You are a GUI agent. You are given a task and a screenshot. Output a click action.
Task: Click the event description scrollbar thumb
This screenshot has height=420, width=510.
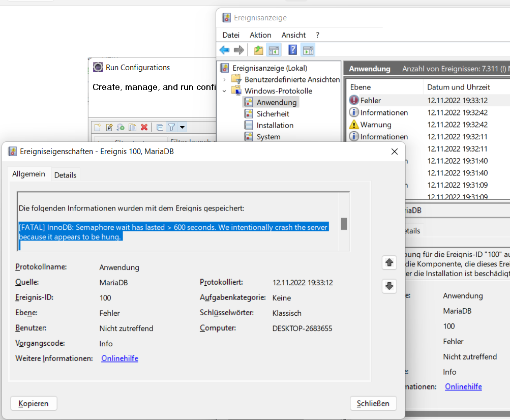344,224
